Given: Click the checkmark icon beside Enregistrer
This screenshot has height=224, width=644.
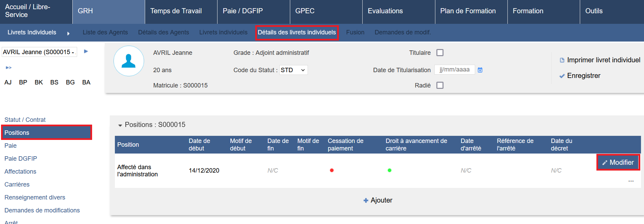Looking at the screenshot, I should tap(562, 76).
